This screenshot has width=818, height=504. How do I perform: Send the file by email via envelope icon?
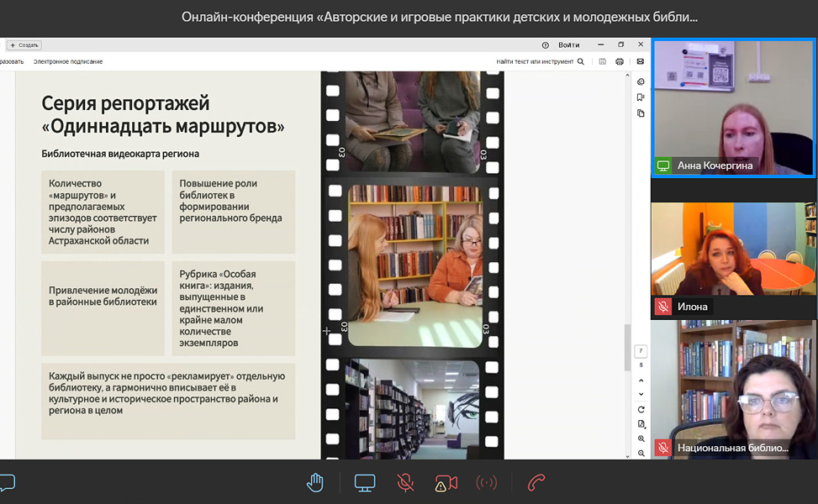640,61
